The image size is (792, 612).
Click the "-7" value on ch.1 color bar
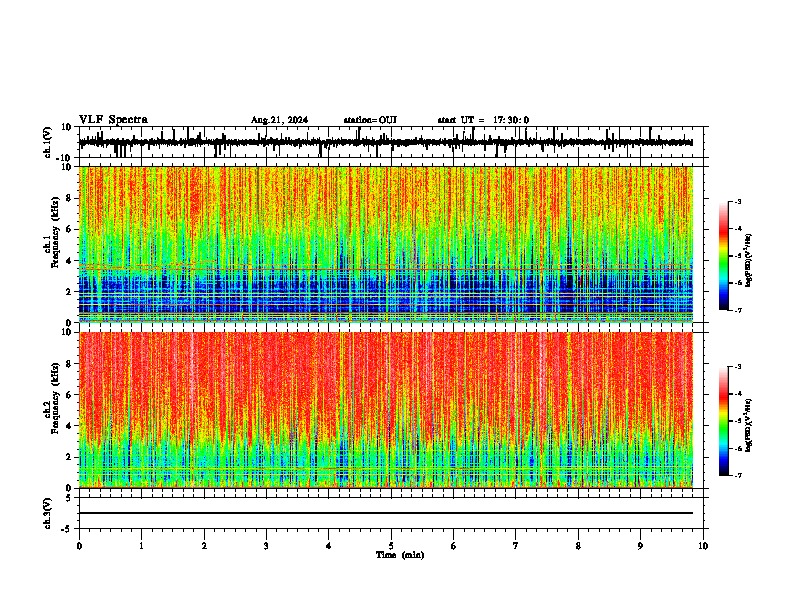pyautogui.click(x=738, y=310)
